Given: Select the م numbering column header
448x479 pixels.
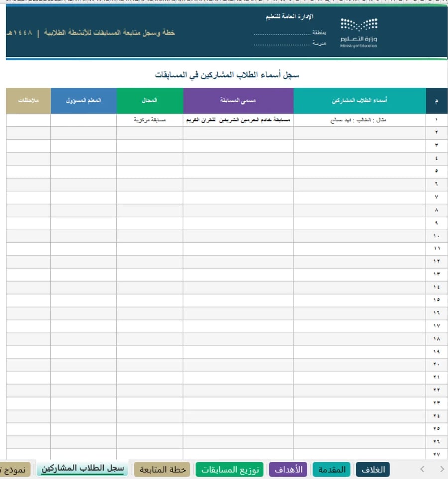Looking at the screenshot, I should point(437,101).
